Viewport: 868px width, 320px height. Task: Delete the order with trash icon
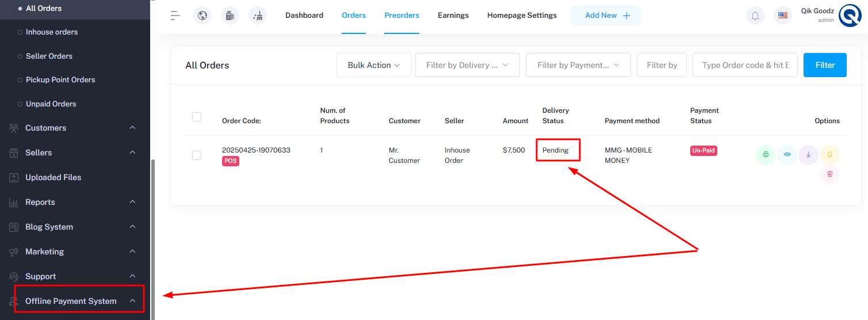pos(830,174)
